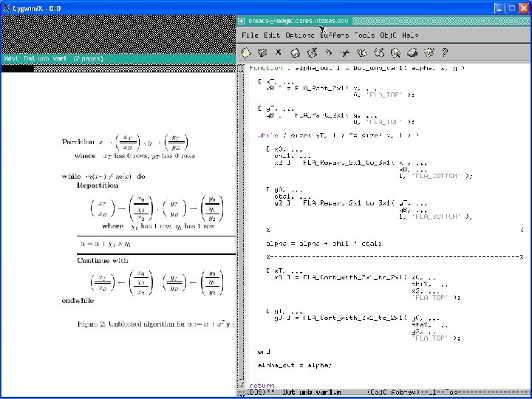This screenshot has width=532, height=399.
Task: Click the Print buffer printer toolbar icon
Action: pyautogui.click(x=412, y=52)
